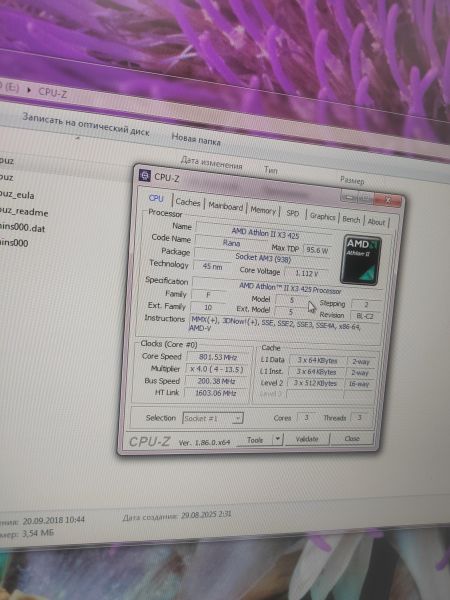
Task: Click the Specification field text
Action: point(290,288)
